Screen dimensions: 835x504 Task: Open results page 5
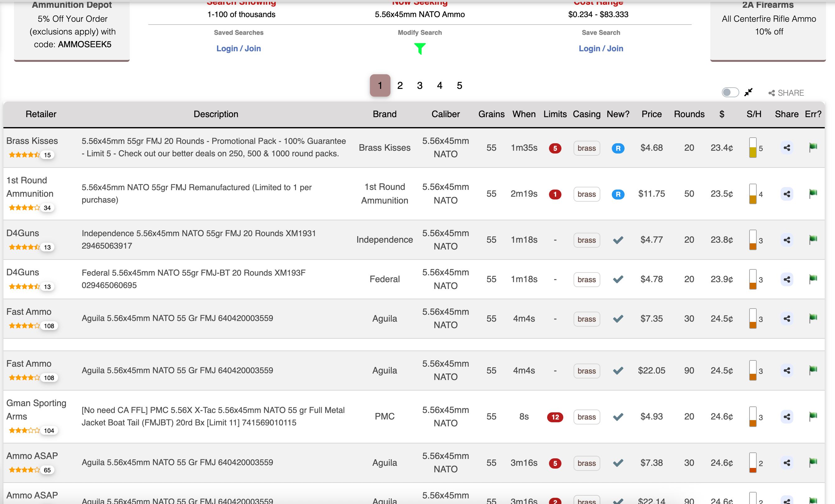pos(459,86)
